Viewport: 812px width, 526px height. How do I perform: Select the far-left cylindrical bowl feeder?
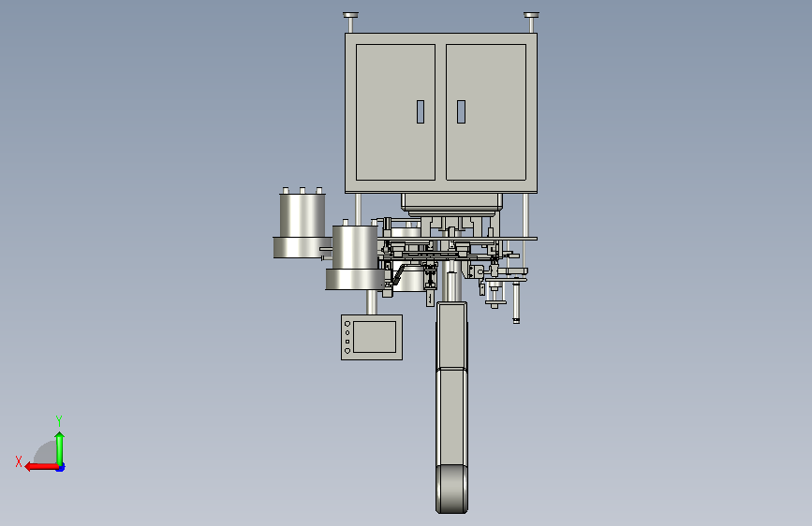click(303, 225)
